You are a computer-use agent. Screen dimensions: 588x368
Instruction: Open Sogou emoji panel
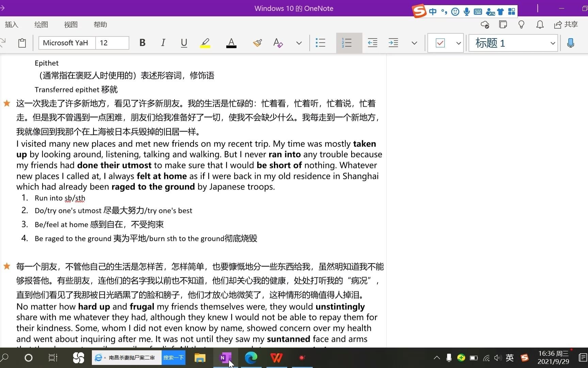pos(455,12)
